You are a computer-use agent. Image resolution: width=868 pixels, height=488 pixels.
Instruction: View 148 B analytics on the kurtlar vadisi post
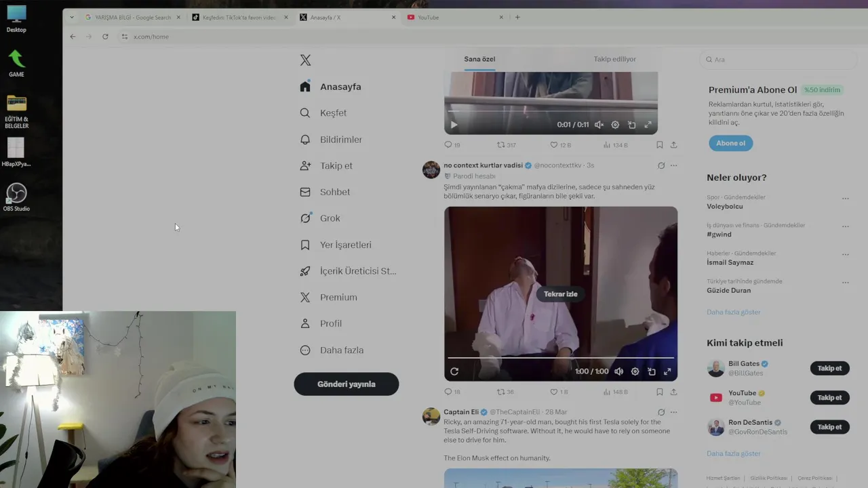coord(616,392)
